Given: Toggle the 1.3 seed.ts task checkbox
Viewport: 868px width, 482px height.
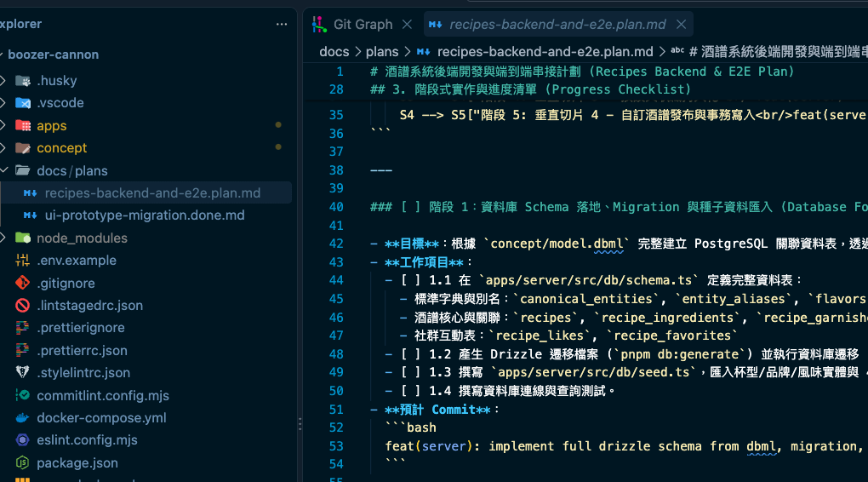Looking at the screenshot, I should click(411, 372).
